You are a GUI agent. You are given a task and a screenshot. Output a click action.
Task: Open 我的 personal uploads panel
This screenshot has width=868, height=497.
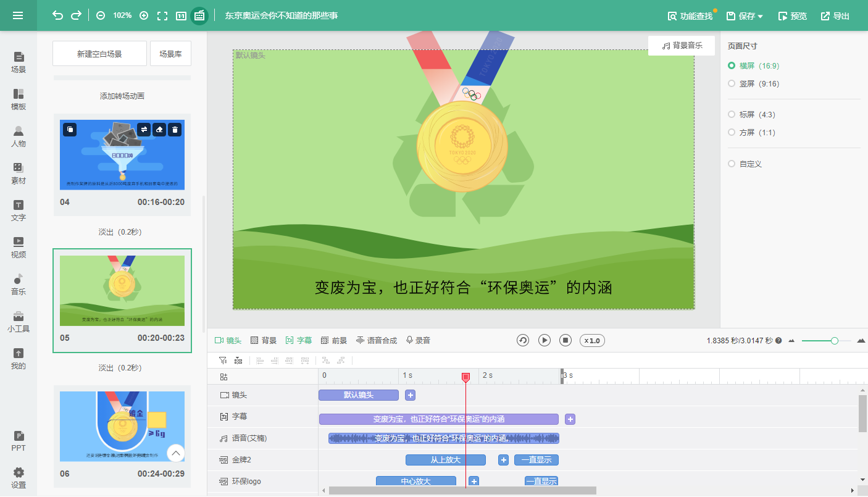point(19,359)
